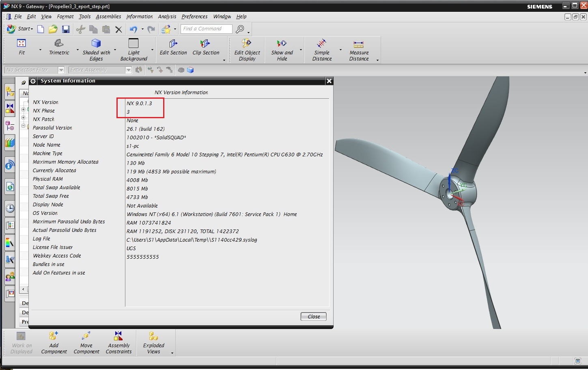Open the File menu
This screenshot has width=588, height=370.
pyautogui.click(x=18, y=17)
